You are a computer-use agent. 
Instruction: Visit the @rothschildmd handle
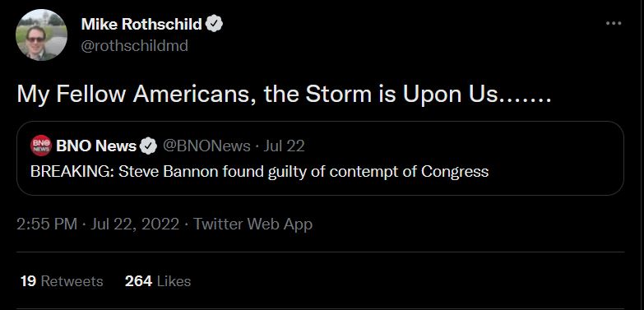pos(135,45)
